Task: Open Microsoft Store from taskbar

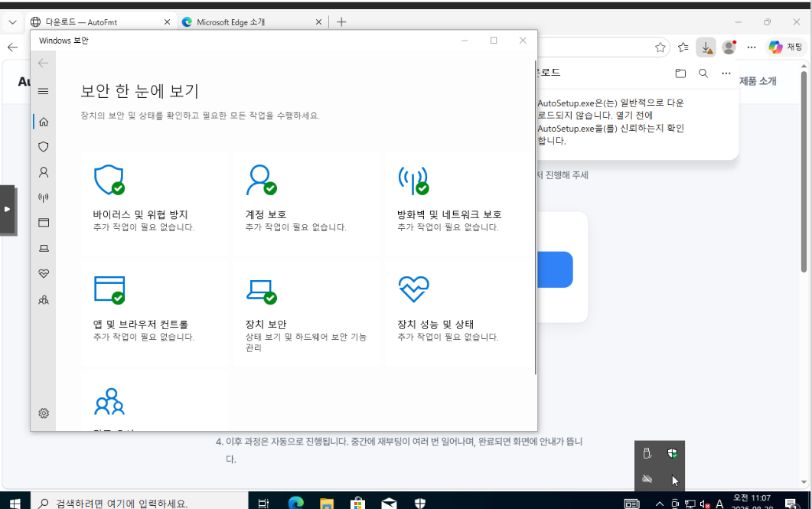Action: click(x=358, y=503)
